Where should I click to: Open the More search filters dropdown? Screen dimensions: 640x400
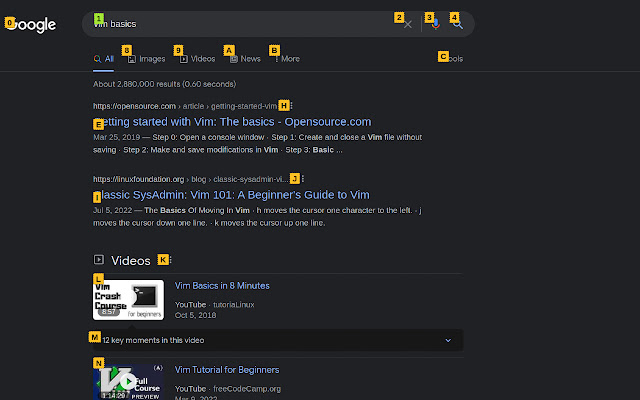(285, 59)
